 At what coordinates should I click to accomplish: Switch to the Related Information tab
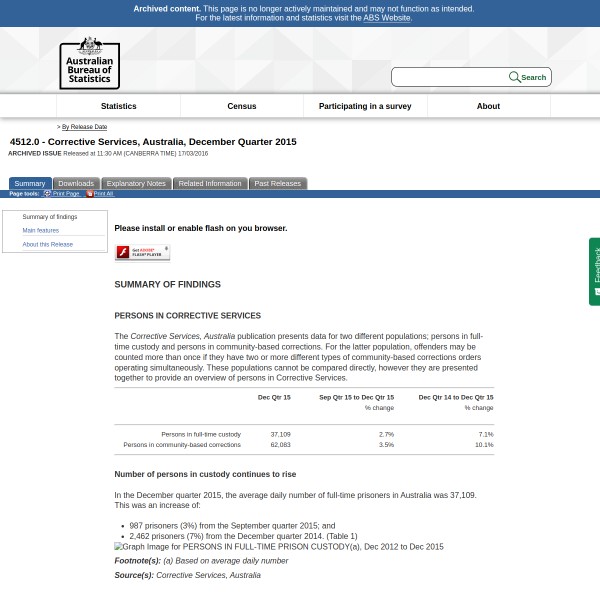point(210,183)
